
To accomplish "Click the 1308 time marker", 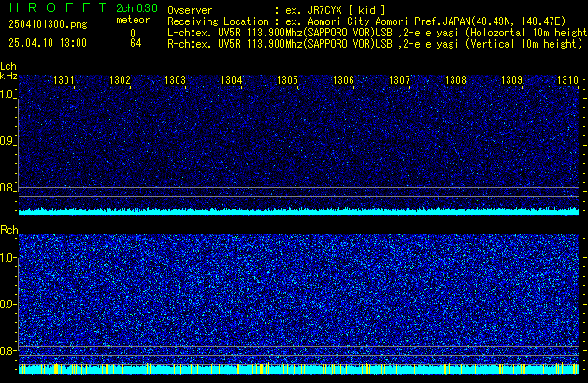I will [x=455, y=80].
